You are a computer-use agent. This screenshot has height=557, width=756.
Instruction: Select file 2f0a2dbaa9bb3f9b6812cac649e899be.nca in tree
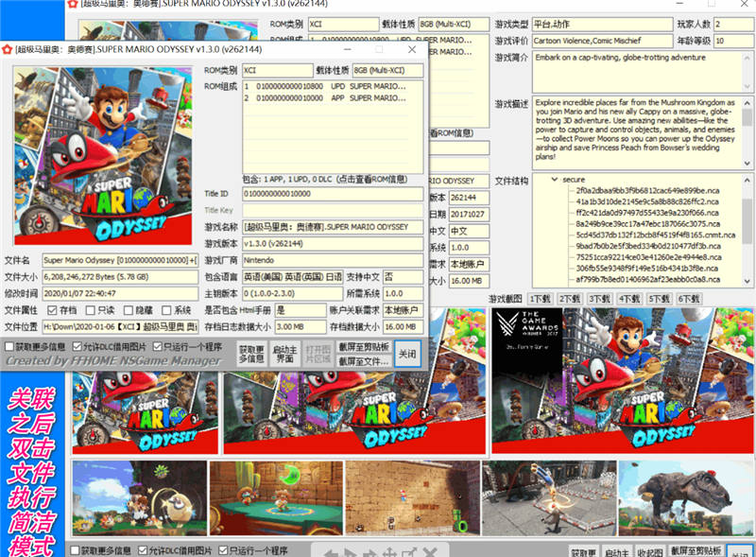click(x=647, y=191)
